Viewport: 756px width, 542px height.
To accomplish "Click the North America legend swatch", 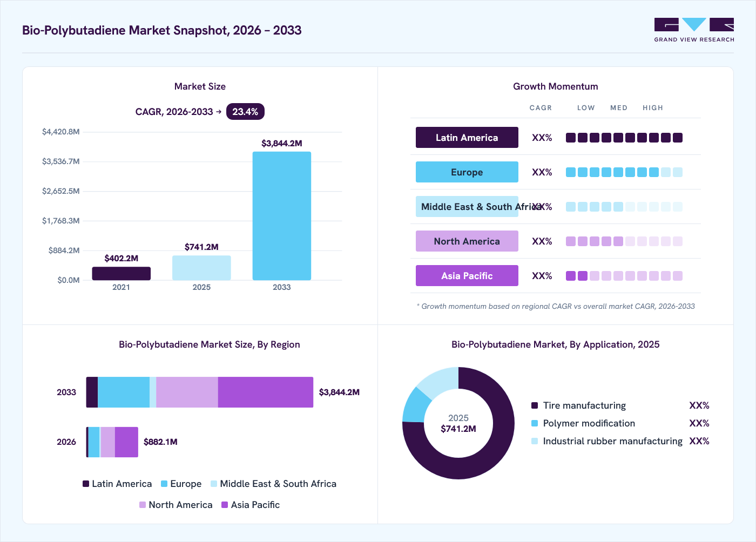I will (143, 505).
